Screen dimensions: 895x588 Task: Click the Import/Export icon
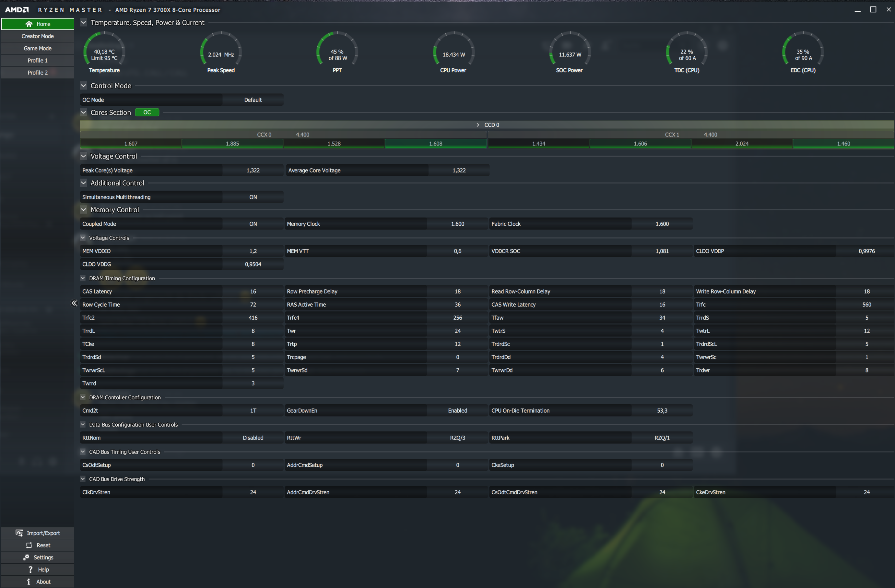click(x=19, y=533)
